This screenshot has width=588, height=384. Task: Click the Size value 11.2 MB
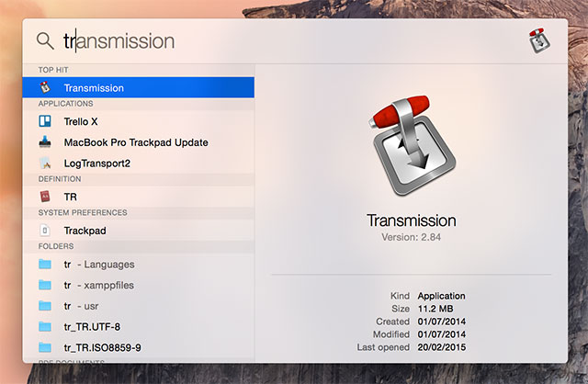coord(435,309)
